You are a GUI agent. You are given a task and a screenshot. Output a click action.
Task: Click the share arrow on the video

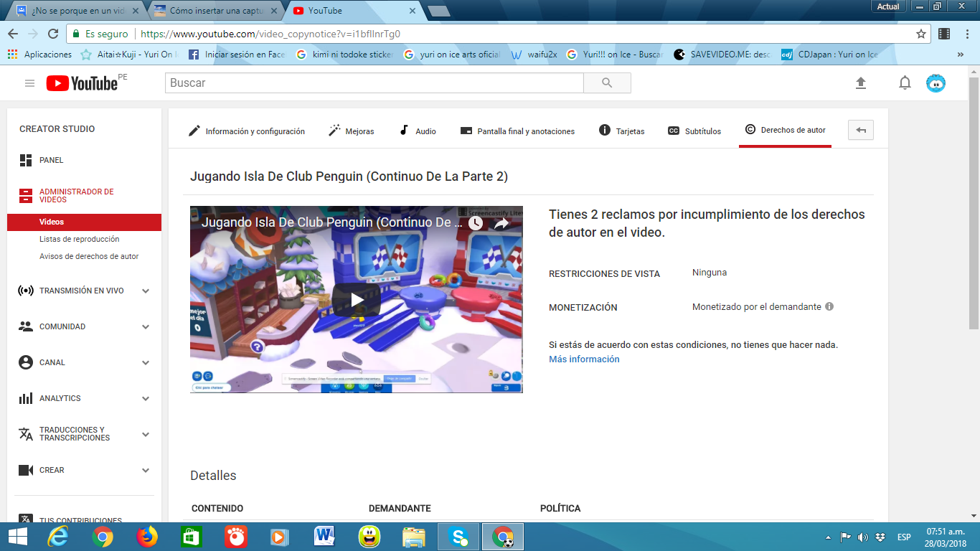tap(501, 223)
